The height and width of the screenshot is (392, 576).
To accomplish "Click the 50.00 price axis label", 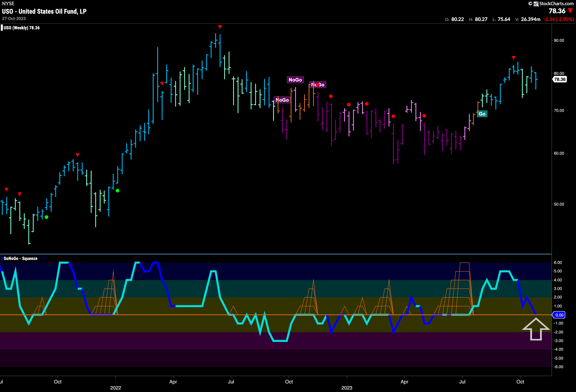I will coord(559,204).
